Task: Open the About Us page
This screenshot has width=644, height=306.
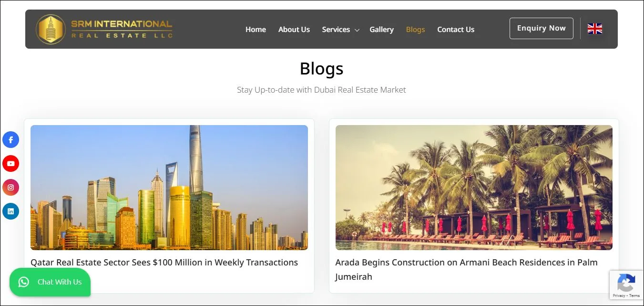Action: point(294,30)
